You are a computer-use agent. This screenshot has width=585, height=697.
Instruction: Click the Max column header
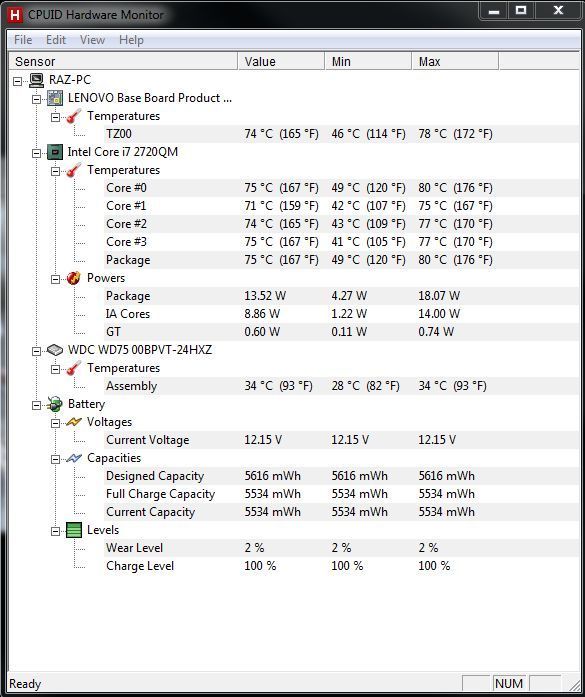455,61
